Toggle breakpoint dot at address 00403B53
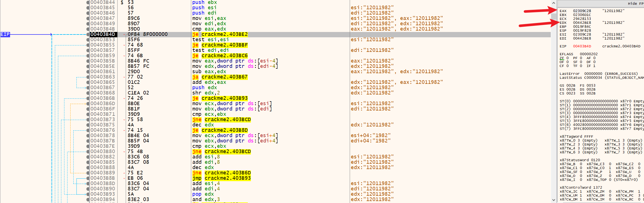The width and height of the screenshot is (644, 203). 88,40
